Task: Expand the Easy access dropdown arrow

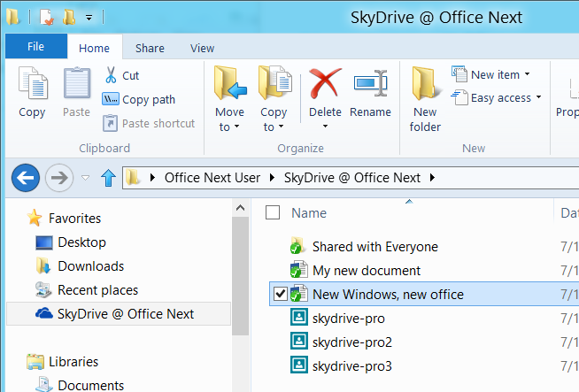Action: tap(539, 97)
